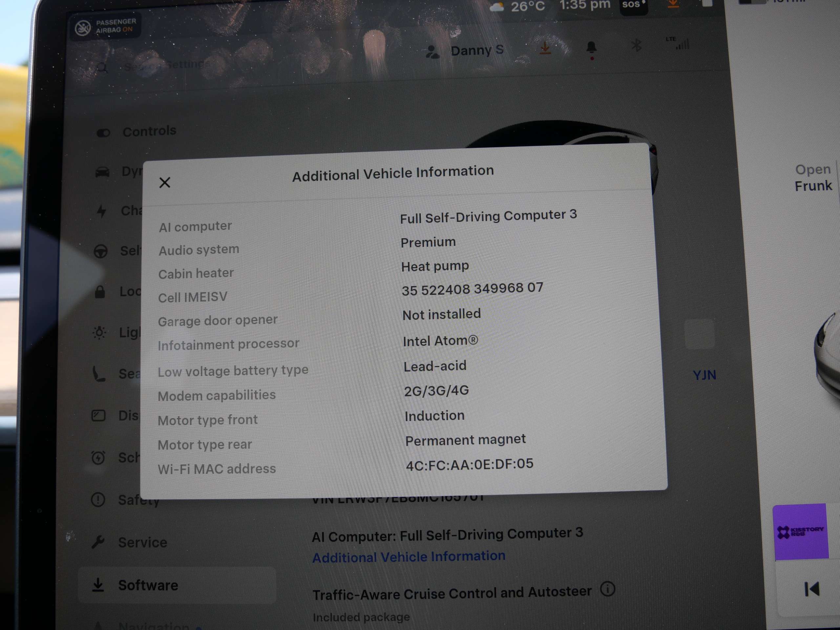The height and width of the screenshot is (630, 840).
Task: Click the 'Low voltage battery type' label
Action: coord(233,371)
